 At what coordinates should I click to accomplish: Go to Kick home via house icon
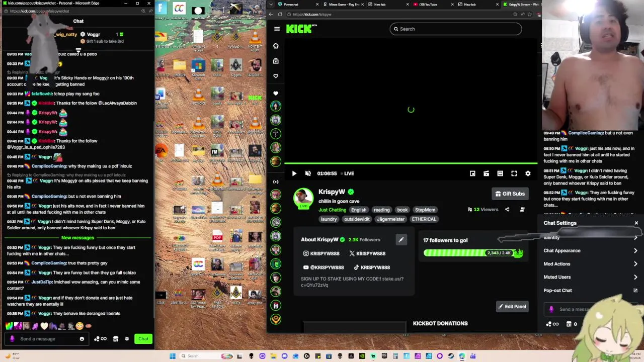[x=276, y=46]
